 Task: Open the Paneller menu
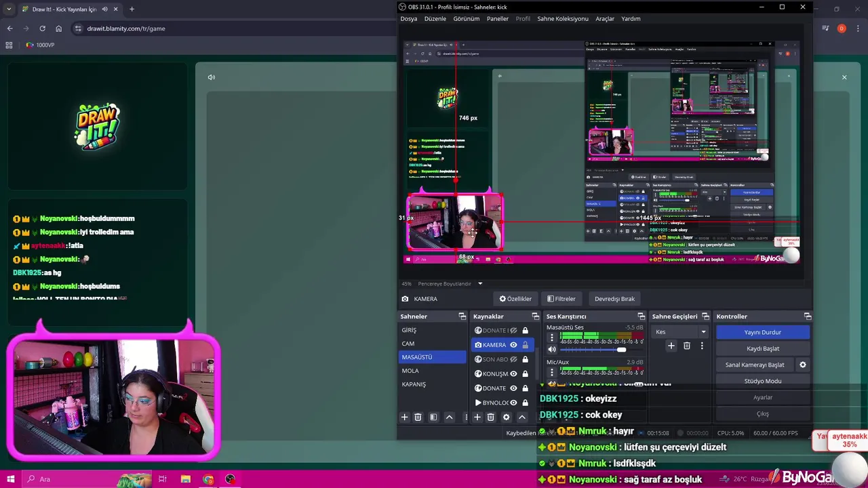click(498, 19)
